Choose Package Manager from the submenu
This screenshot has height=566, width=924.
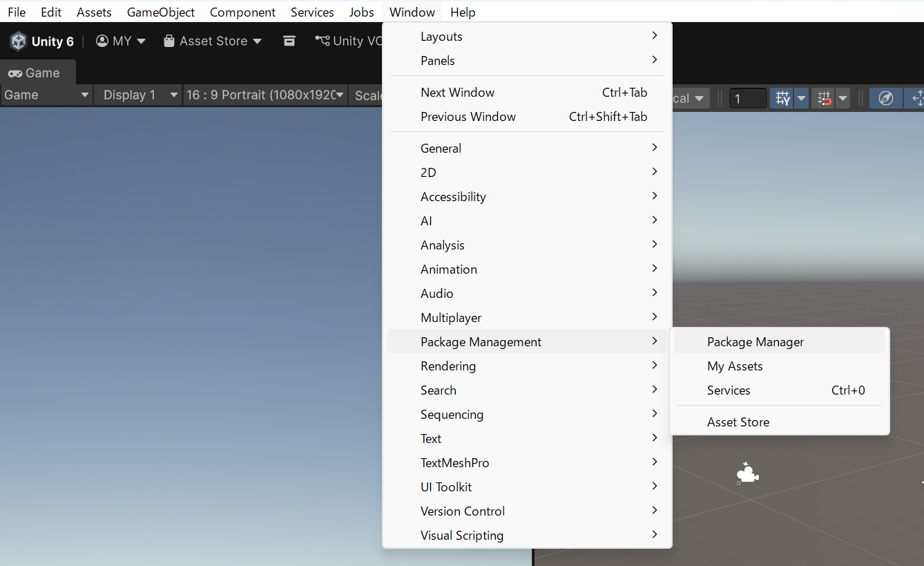click(755, 342)
